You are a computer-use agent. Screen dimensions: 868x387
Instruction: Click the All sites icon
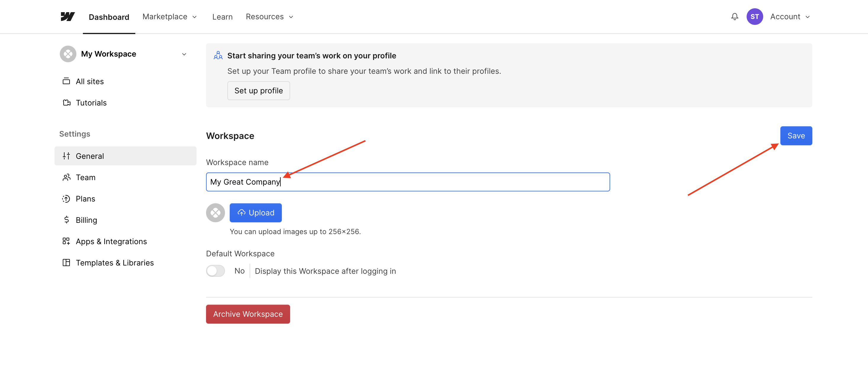coord(66,81)
